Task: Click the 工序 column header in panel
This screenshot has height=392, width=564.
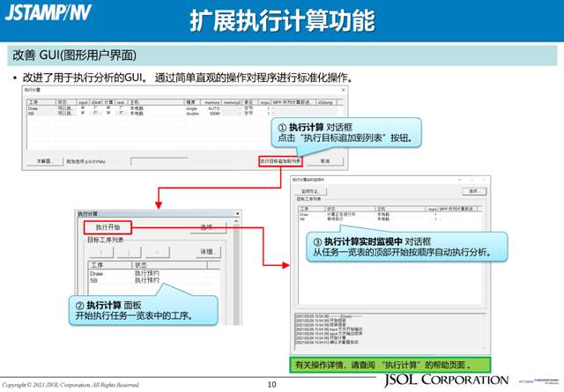Action: tap(97, 264)
